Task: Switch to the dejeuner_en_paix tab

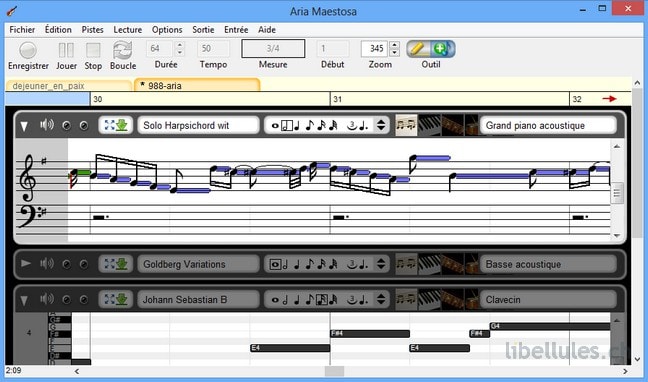Action: 69,86
